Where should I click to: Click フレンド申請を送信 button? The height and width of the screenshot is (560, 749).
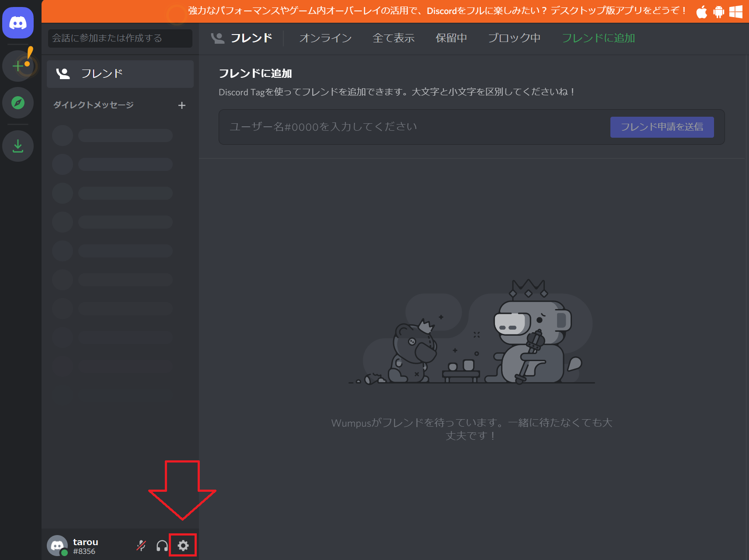(x=662, y=127)
